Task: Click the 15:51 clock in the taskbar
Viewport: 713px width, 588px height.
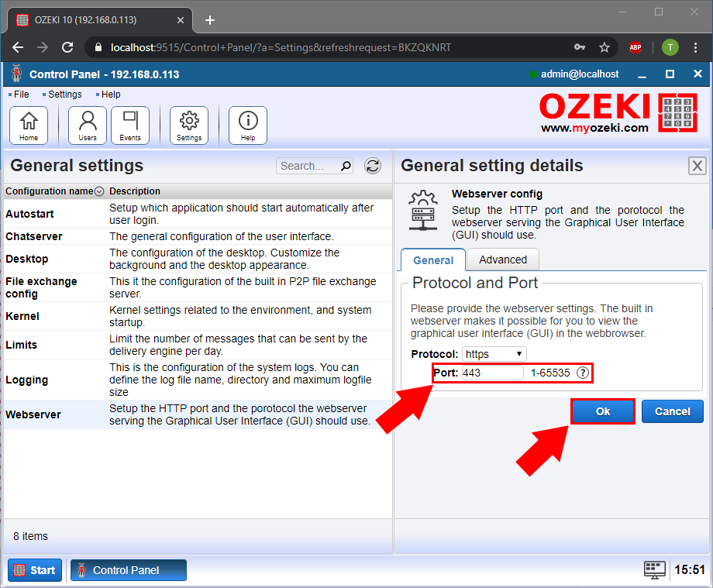Action: pyautogui.click(x=689, y=570)
